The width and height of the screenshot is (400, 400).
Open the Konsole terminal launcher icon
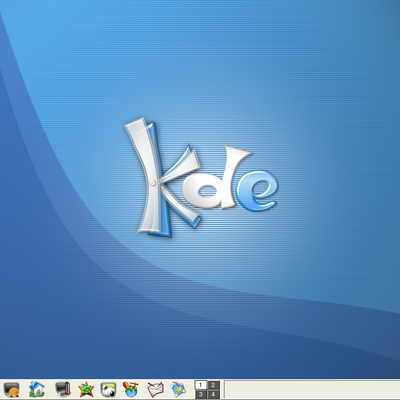pos(12,389)
